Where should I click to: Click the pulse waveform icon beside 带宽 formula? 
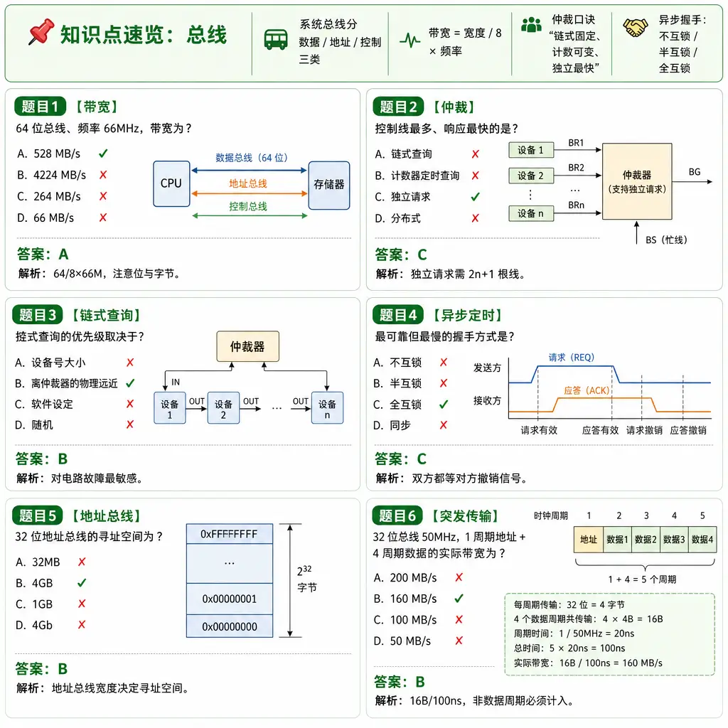[410, 41]
